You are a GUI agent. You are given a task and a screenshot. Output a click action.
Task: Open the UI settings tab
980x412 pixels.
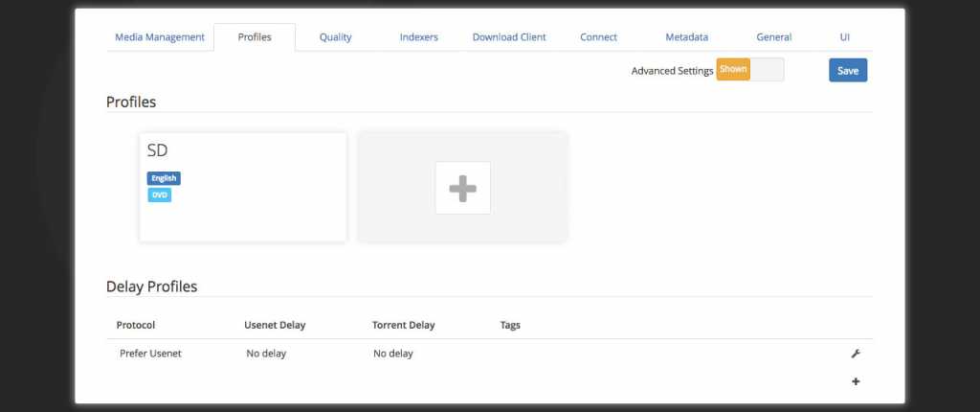point(844,37)
